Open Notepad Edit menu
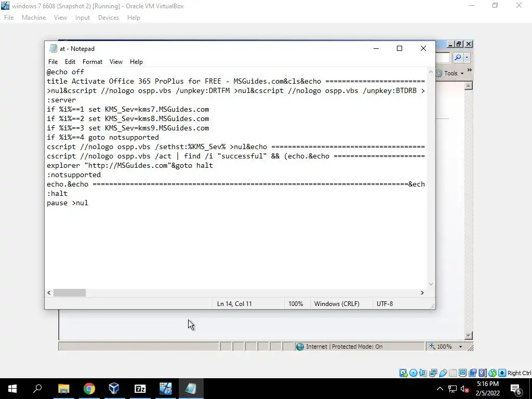The height and width of the screenshot is (399, 532). pos(70,62)
